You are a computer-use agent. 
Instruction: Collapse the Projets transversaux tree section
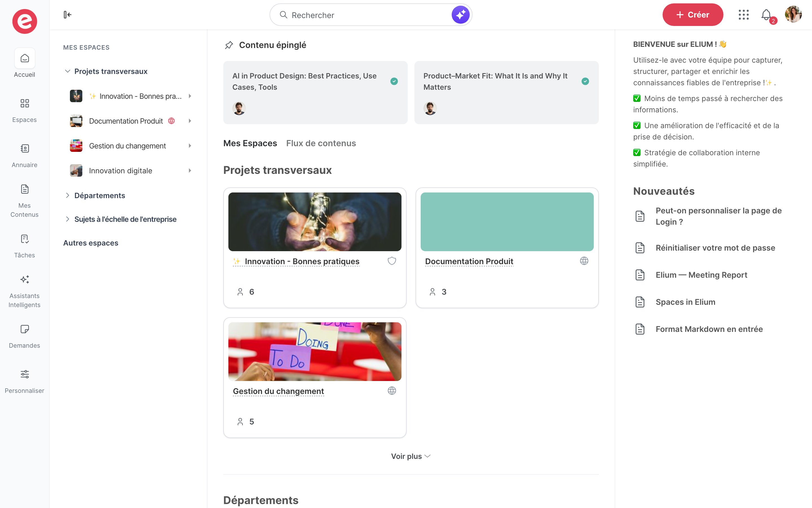(67, 71)
